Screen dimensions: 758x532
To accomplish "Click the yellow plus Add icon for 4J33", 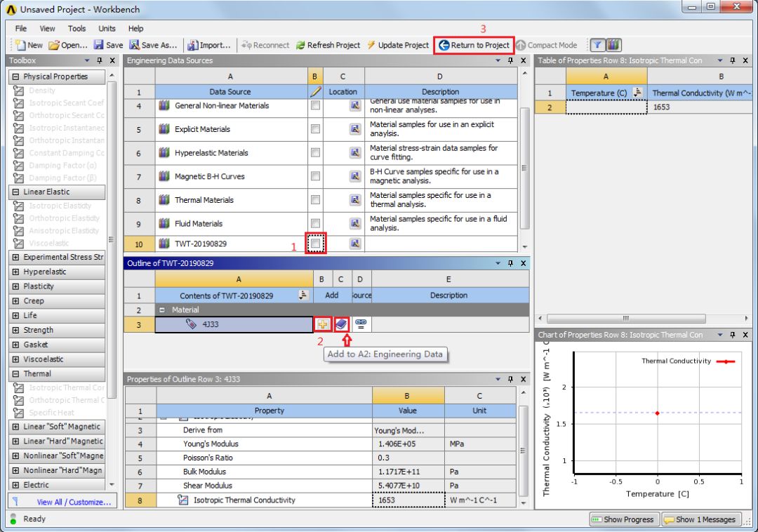I will (322, 324).
